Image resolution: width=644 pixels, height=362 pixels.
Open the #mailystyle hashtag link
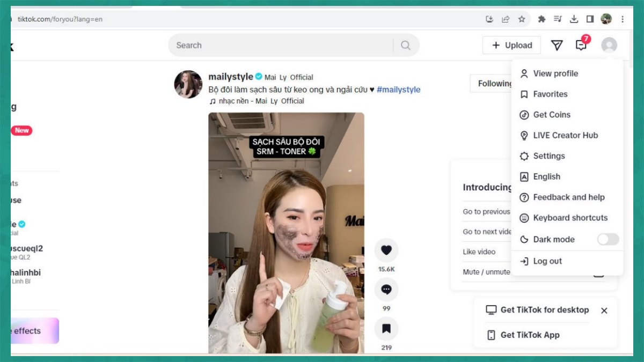pos(398,90)
